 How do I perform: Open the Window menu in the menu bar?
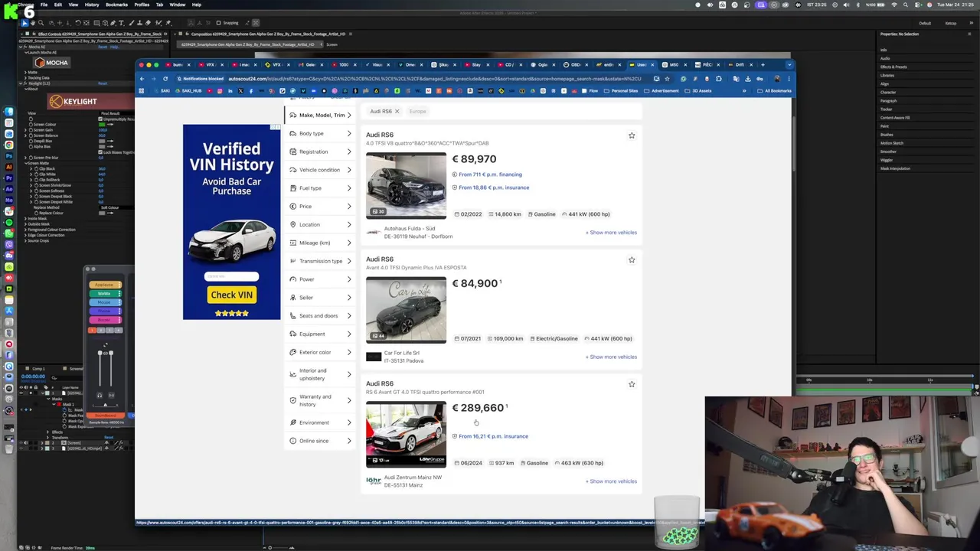(177, 5)
